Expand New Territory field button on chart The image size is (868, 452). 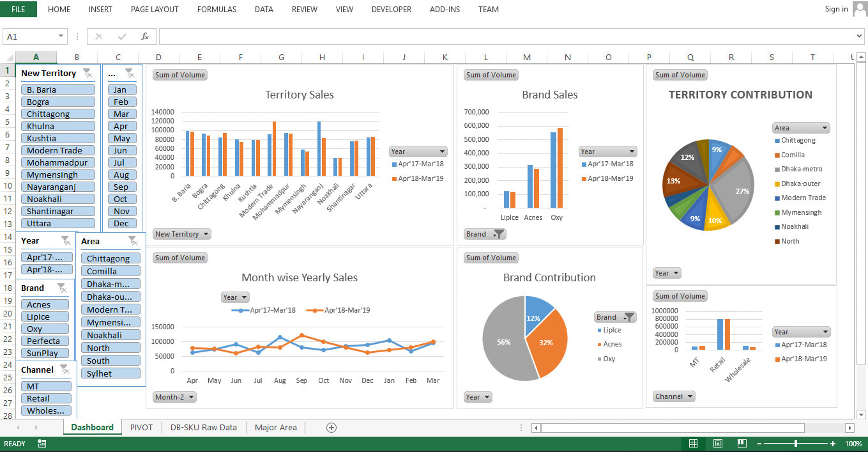point(182,234)
